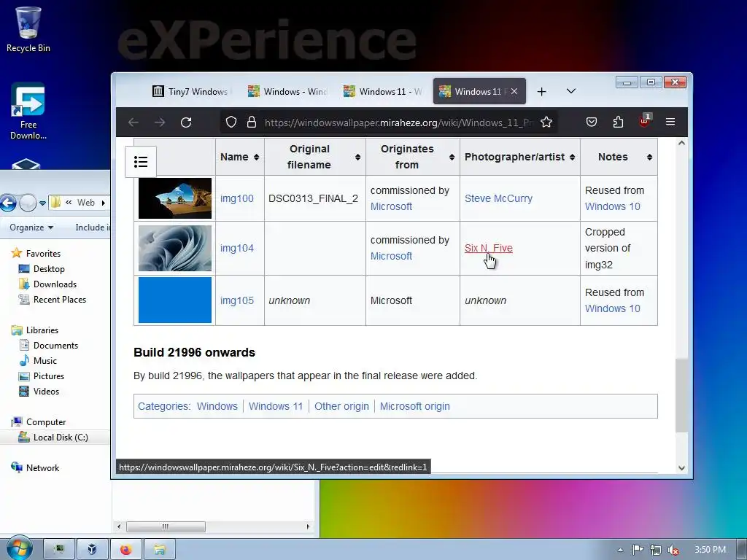Open a new Firefox tab

pos(542,91)
